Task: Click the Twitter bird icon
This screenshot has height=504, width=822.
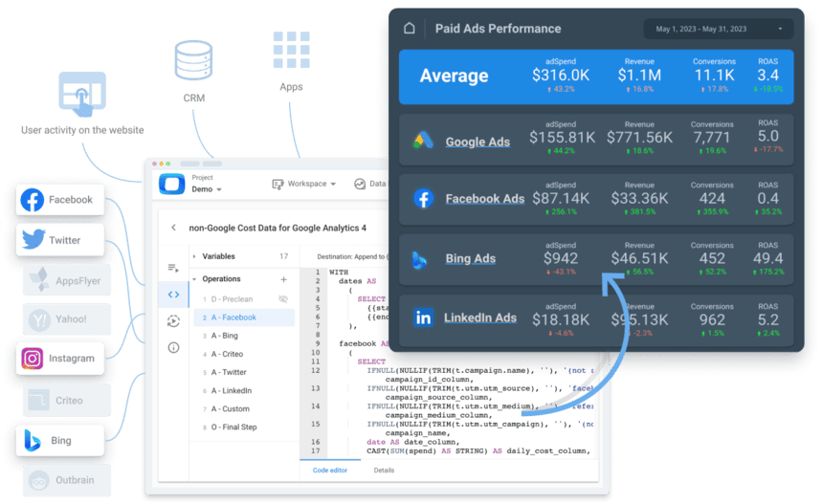Action: [x=33, y=239]
